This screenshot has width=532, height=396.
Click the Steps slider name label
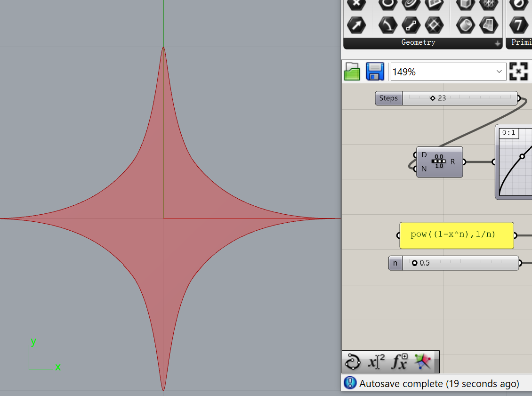388,98
